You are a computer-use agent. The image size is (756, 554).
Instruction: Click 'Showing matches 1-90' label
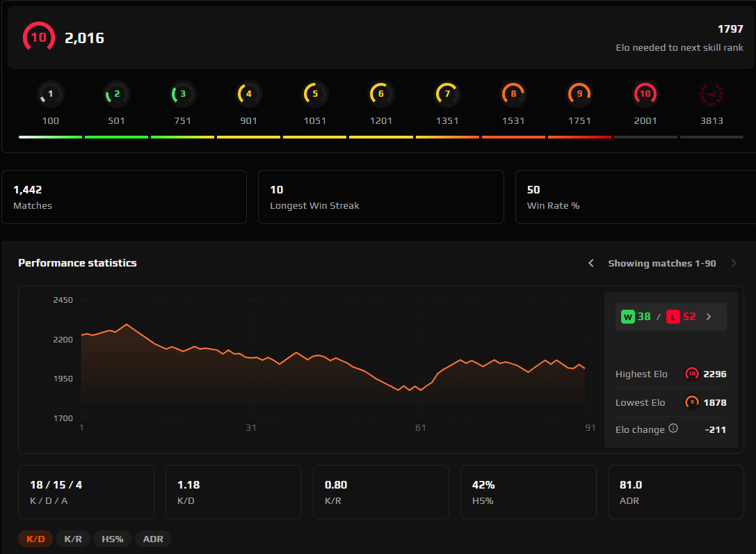click(662, 263)
